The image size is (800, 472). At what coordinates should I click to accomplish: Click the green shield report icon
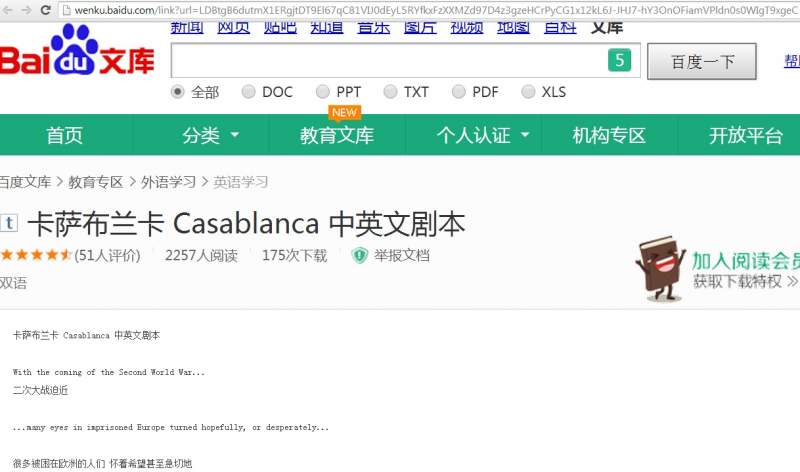tap(360, 255)
